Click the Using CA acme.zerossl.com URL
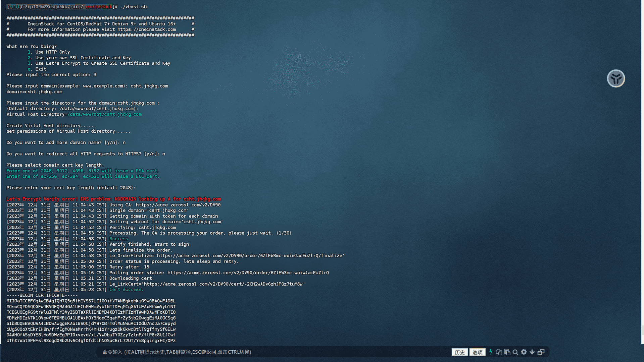This screenshot has width=644, height=362. [178, 205]
